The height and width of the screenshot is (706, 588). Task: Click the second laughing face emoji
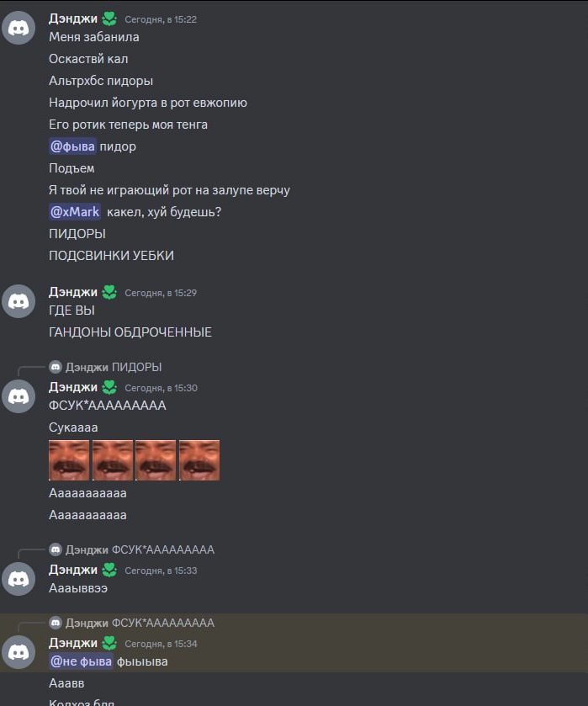point(113,460)
